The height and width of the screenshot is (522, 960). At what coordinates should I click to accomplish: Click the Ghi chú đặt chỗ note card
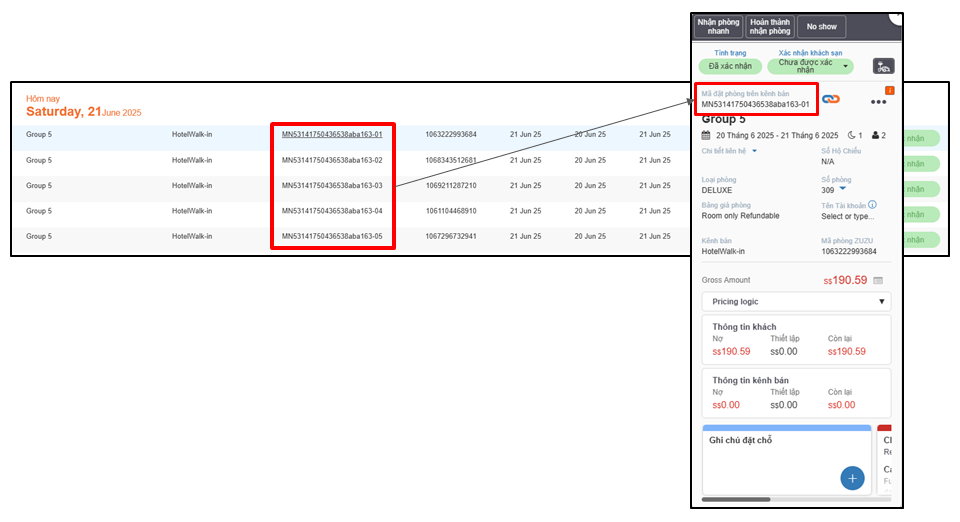[x=787, y=460]
